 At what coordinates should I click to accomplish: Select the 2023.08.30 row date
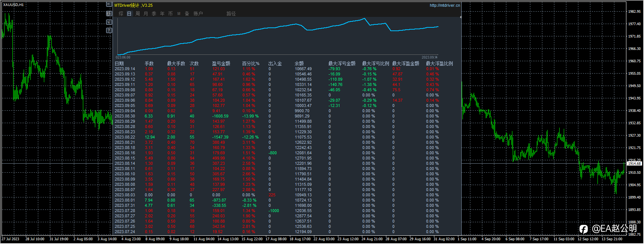tap(125, 116)
